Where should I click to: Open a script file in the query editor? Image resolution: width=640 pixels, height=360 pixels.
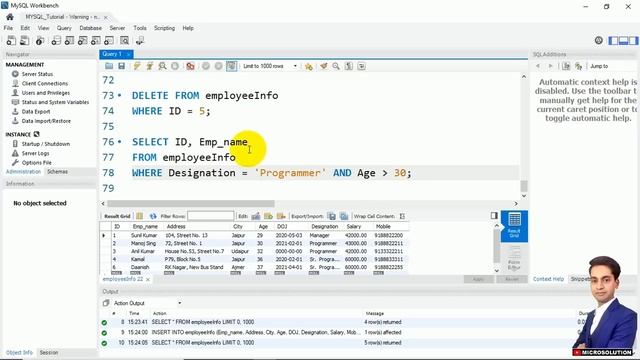click(x=109, y=66)
